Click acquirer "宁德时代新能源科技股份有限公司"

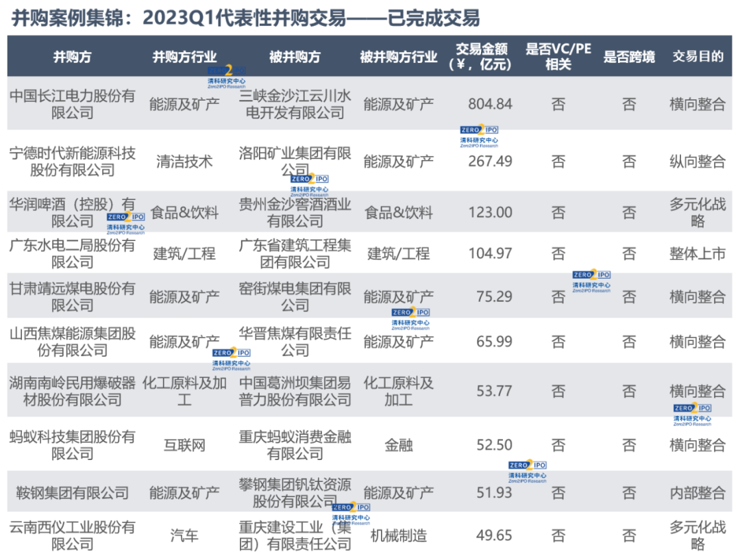coord(72,161)
